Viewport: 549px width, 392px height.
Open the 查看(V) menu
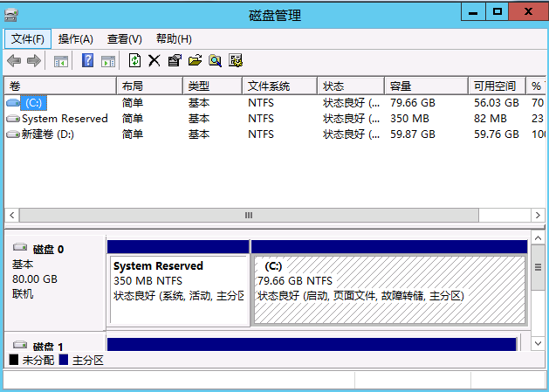click(x=125, y=39)
